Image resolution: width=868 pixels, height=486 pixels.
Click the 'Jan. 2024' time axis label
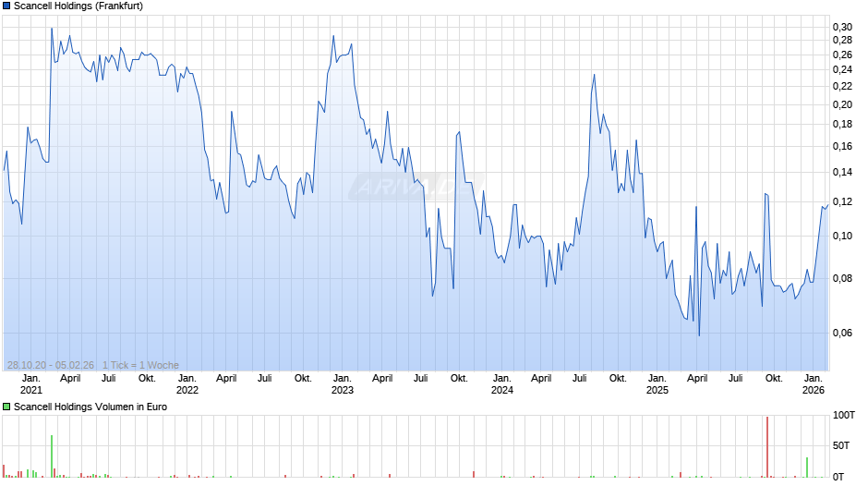tap(502, 384)
